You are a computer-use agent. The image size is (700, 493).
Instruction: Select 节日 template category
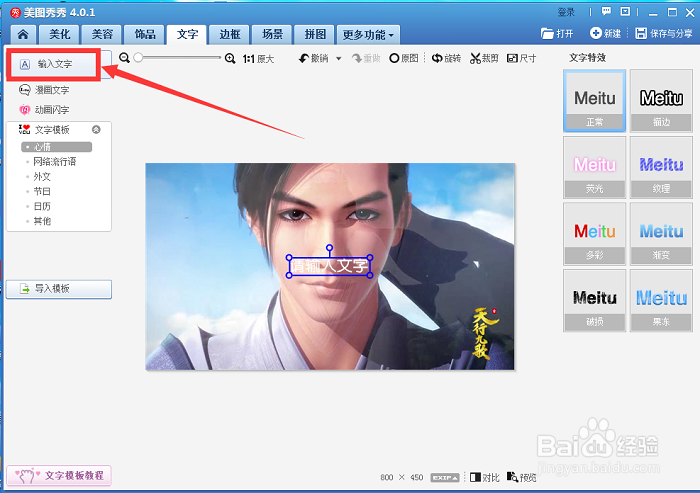pyautogui.click(x=42, y=191)
